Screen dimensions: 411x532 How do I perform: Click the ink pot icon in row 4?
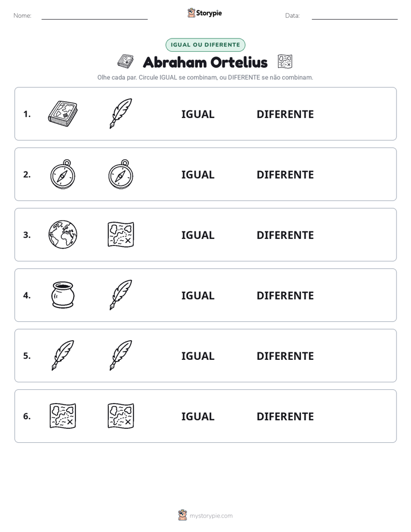pos(63,295)
